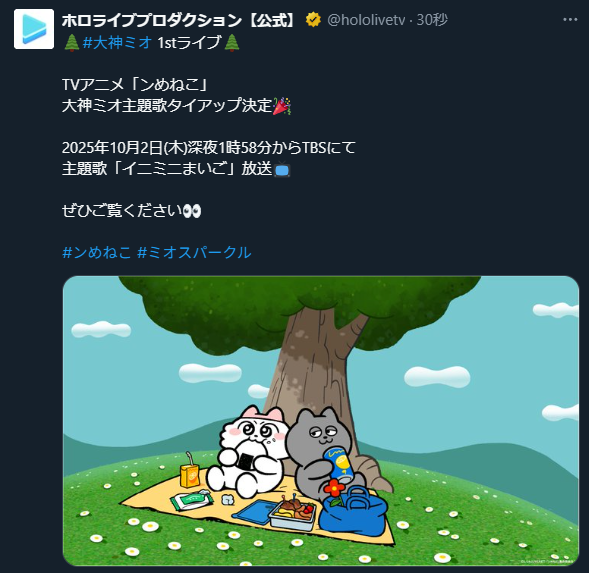Open the hololive profile avatar
Viewport: 589px width, 573px height.
point(34,29)
